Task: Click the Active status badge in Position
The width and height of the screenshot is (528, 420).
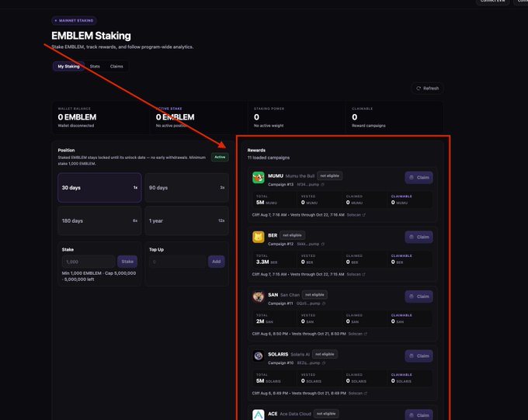Action: click(220, 158)
